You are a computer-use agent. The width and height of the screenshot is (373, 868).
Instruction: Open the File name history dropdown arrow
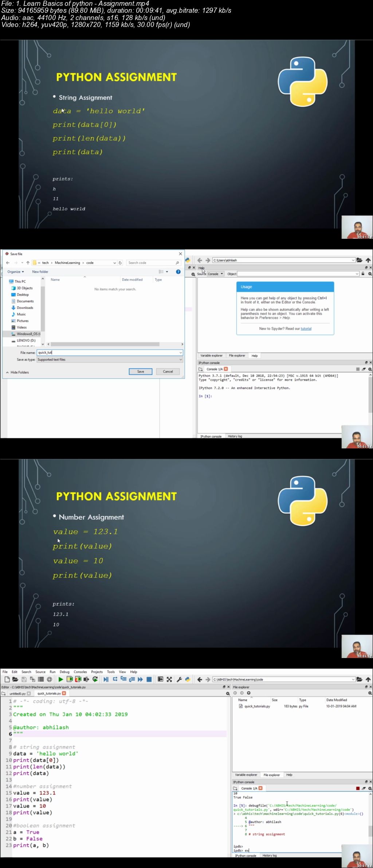tap(180, 353)
